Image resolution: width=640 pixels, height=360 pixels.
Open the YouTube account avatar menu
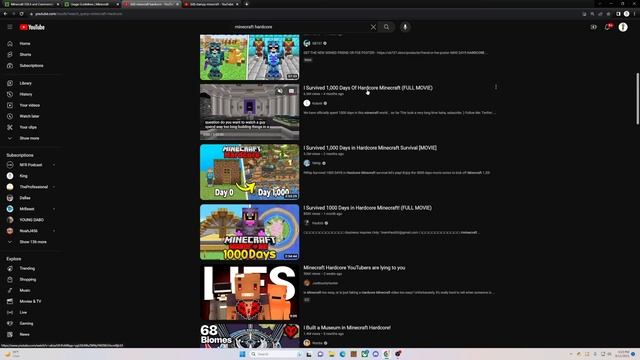point(623,27)
